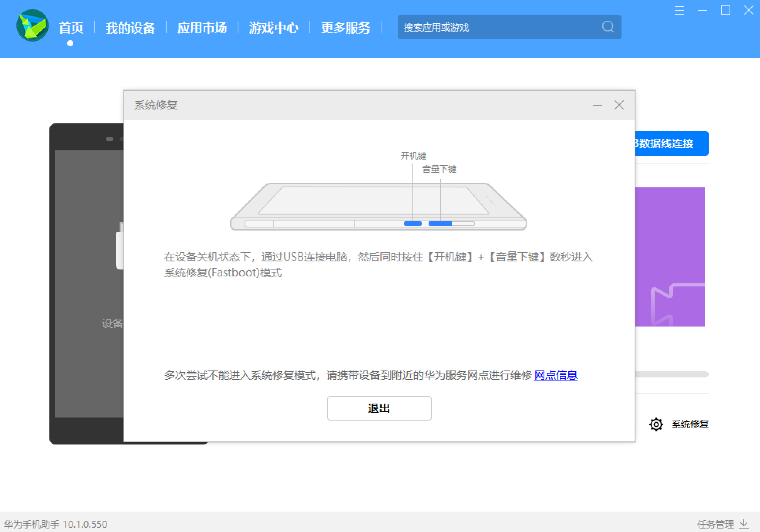Click the 搜索应用或游戏 search field
Screen dimensions: 760x532
[502, 27]
